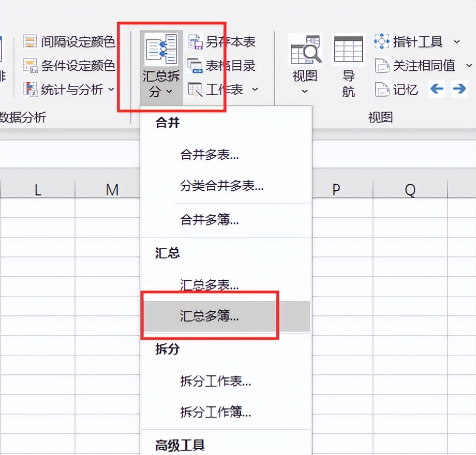
Task: Click the 关注相同值 icon
Action: pos(382,66)
